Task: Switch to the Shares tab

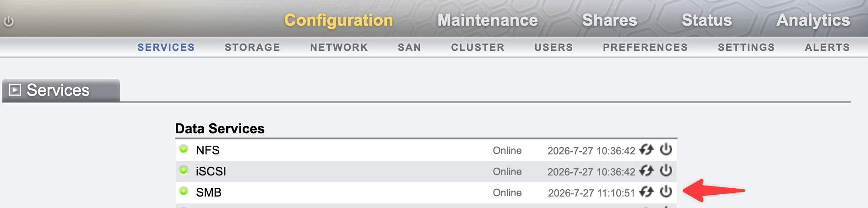Action: pyautogui.click(x=610, y=20)
